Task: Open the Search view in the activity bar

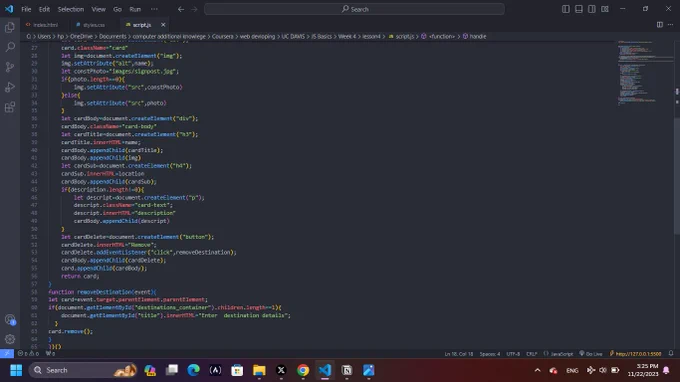Action: click(10, 47)
